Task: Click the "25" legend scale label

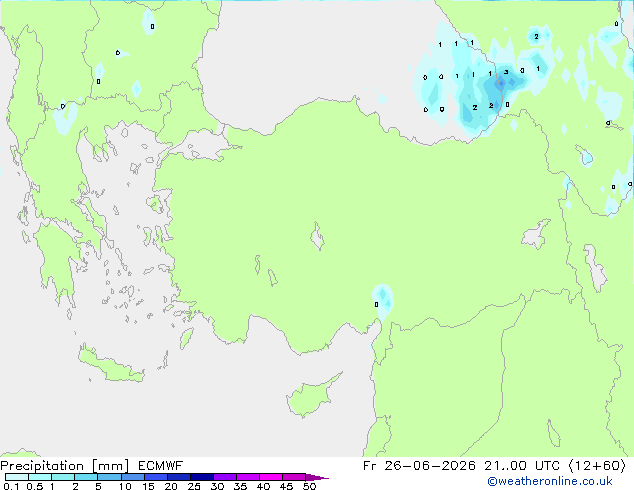Action: pos(194,486)
